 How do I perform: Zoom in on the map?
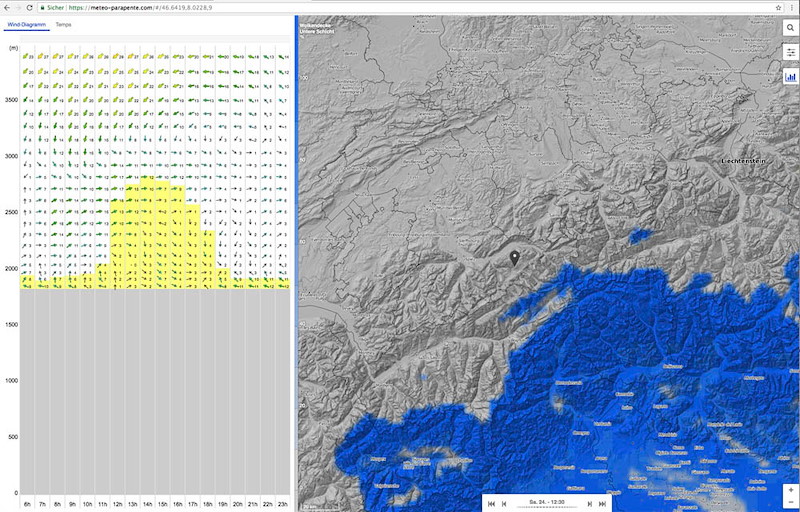[x=791, y=490]
